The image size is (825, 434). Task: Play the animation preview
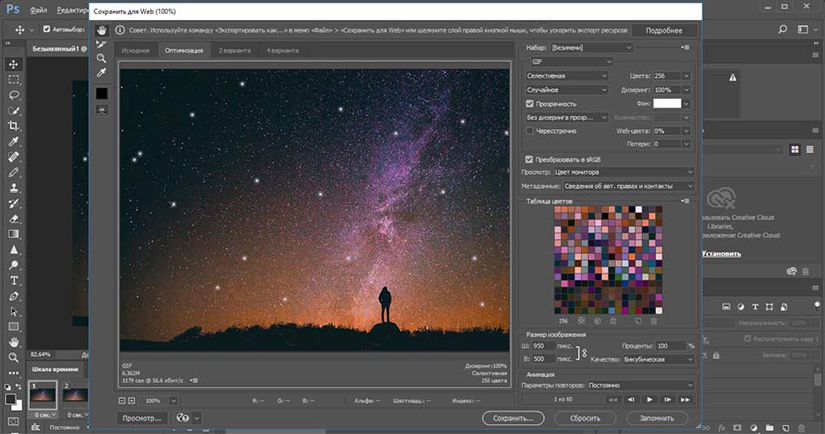point(650,400)
